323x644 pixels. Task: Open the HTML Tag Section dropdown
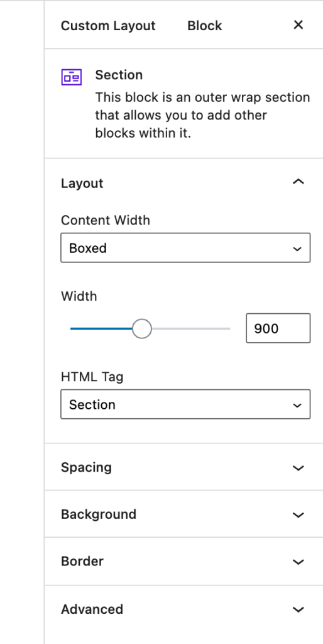click(x=185, y=404)
